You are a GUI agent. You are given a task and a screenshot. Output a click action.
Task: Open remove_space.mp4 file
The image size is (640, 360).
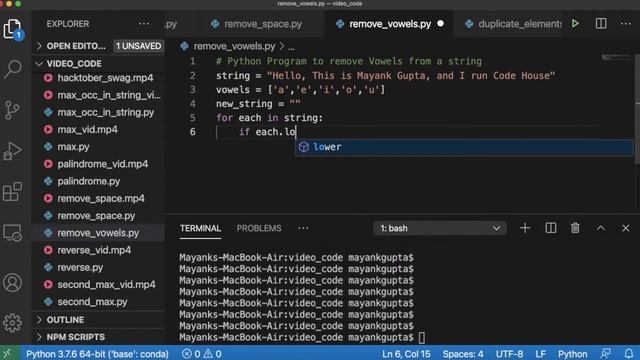tap(98, 198)
